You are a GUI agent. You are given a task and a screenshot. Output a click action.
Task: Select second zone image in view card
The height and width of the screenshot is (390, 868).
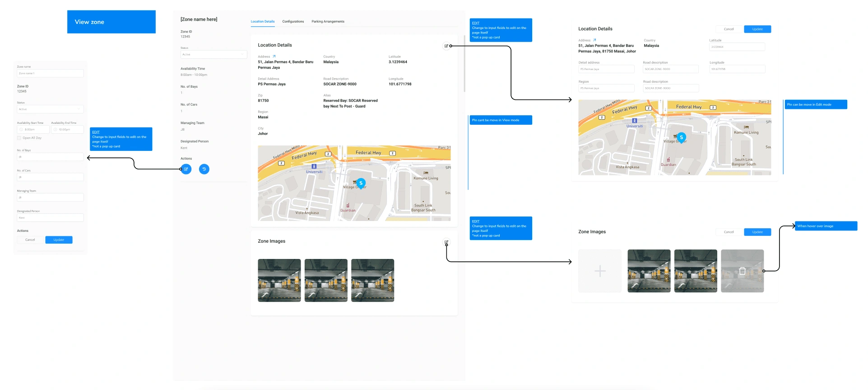tap(326, 280)
